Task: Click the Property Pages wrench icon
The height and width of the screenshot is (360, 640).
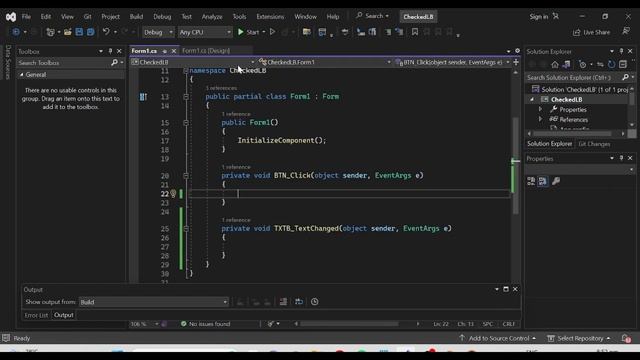Action: pos(556,181)
